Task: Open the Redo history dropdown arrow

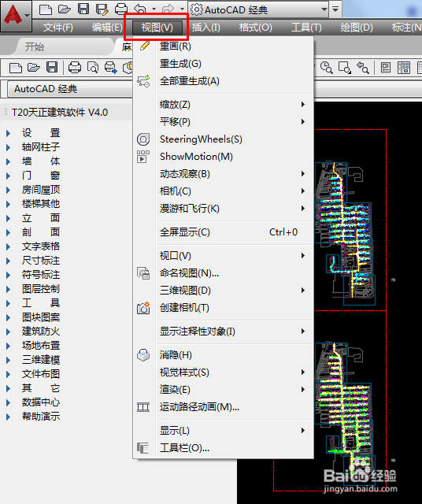Action: 182,9
